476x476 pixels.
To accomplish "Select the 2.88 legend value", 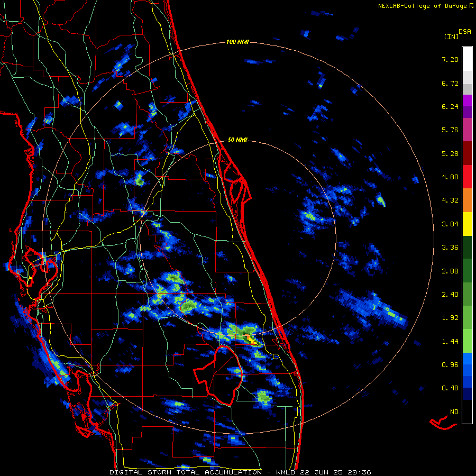I will [x=450, y=271].
